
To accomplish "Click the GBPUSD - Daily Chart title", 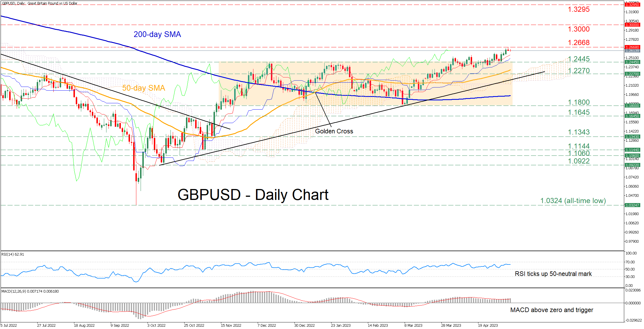I will click(253, 195).
